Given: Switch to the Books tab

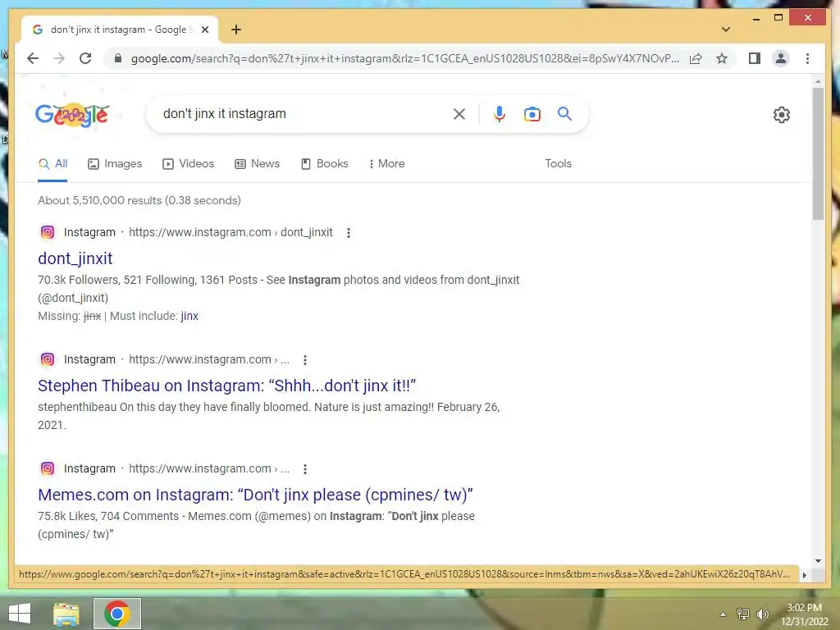Looking at the screenshot, I should [325, 163].
